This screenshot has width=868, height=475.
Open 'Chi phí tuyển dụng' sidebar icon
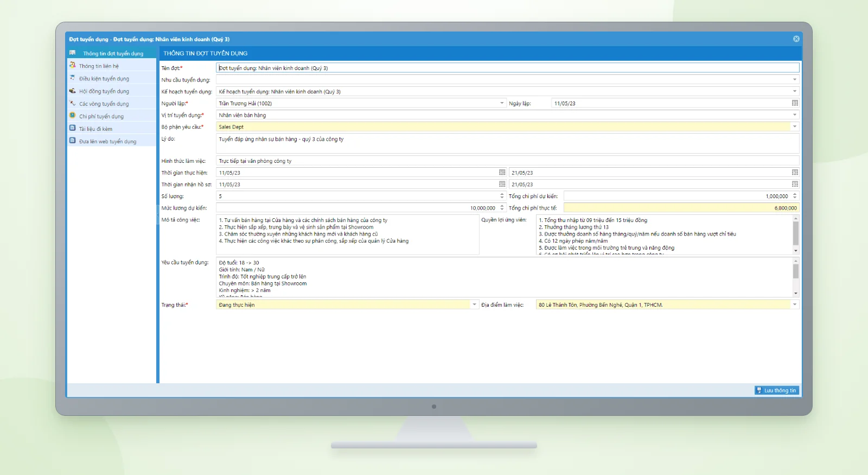click(72, 116)
